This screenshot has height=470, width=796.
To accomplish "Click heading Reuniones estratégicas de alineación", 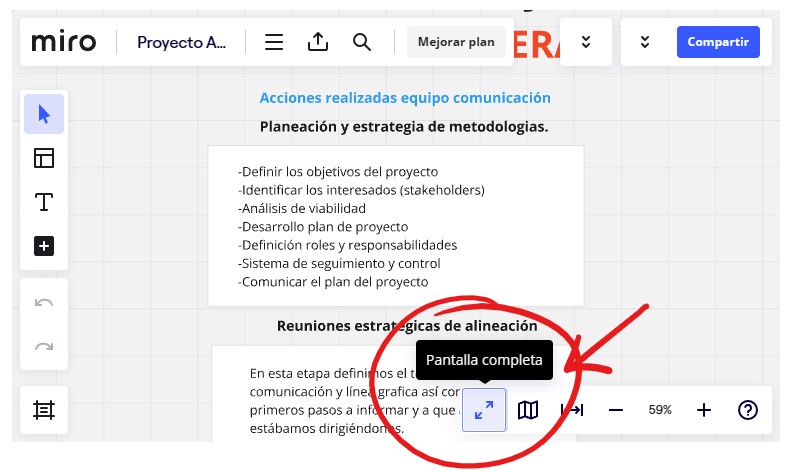I will pos(407,326).
